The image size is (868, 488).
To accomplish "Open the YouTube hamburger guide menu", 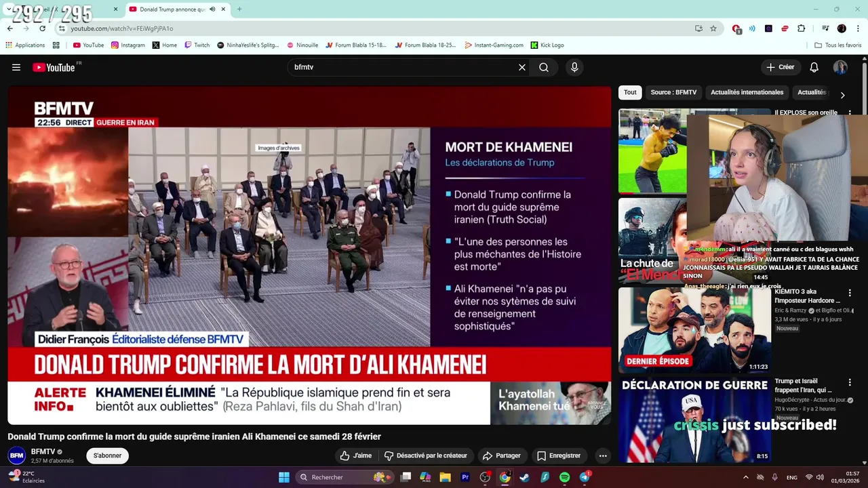I will coord(16,67).
